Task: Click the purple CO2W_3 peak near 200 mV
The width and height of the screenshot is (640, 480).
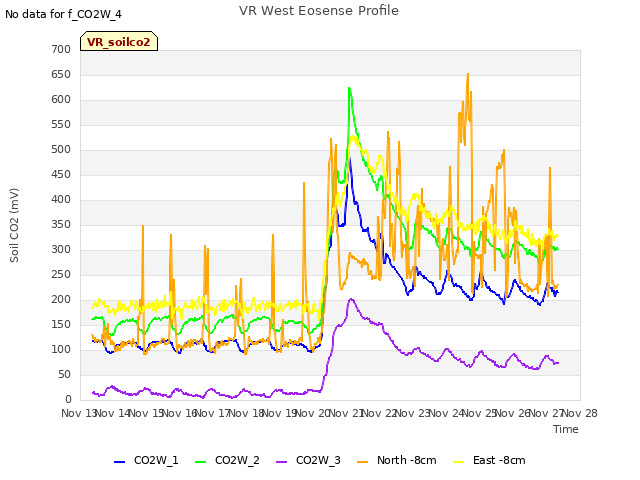Action: [x=351, y=299]
